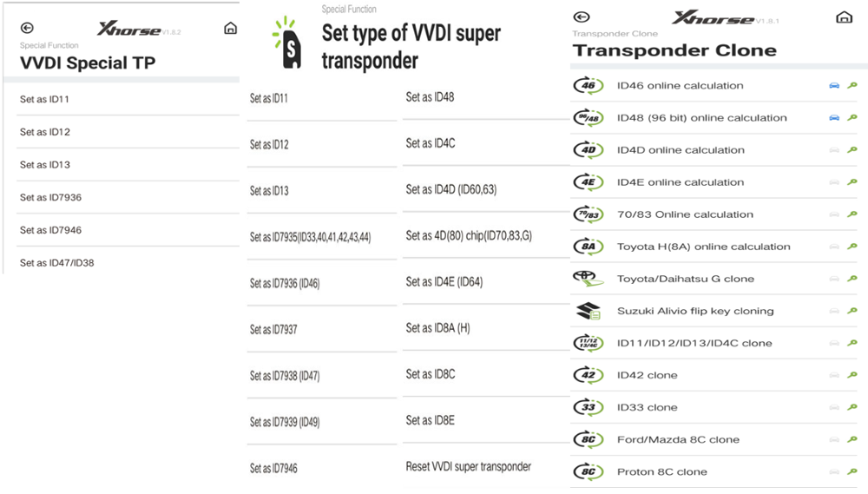This screenshot has height=494, width=868.
Task: Open ID11/ID12/ID13/ID4C clone entry
Action: (694, 343)
